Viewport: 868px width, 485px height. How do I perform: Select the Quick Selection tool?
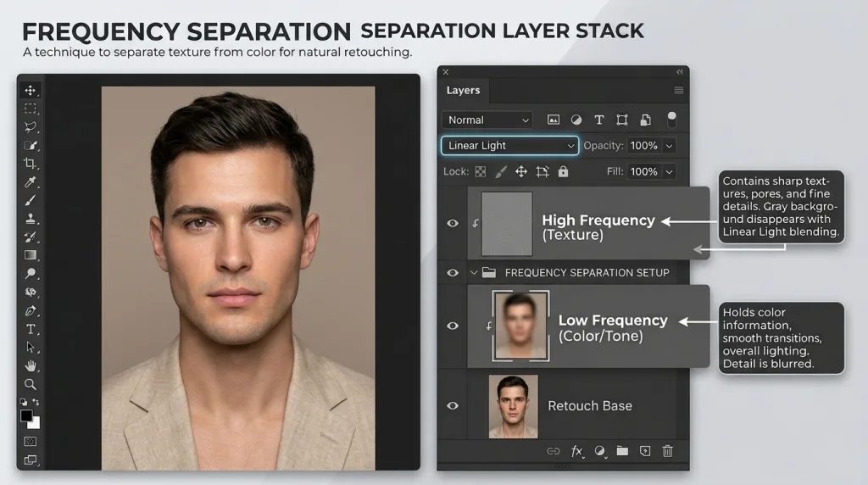pyautogui.click(x=30, y=145)
